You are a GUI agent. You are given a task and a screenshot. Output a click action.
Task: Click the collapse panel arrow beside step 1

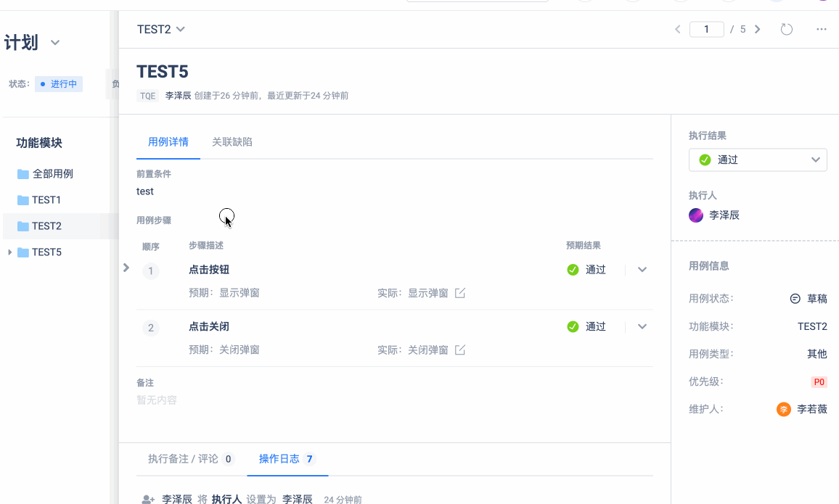coord(126,268)
